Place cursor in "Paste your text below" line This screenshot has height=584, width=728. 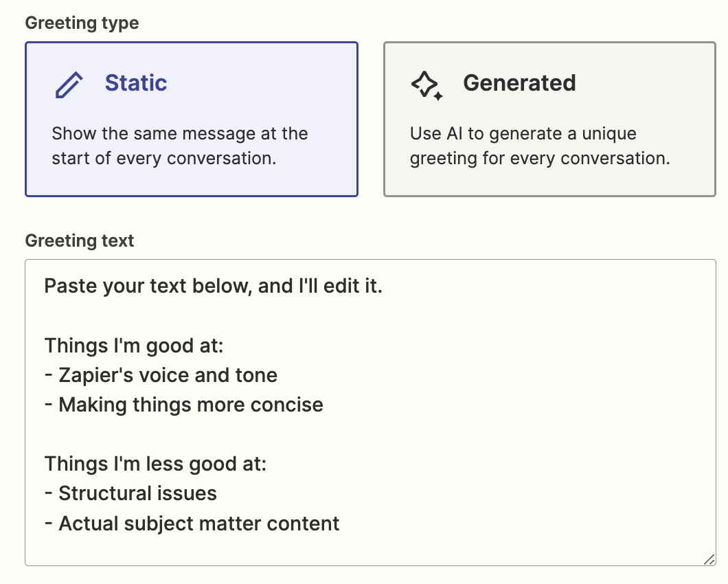tap(213, 285)
